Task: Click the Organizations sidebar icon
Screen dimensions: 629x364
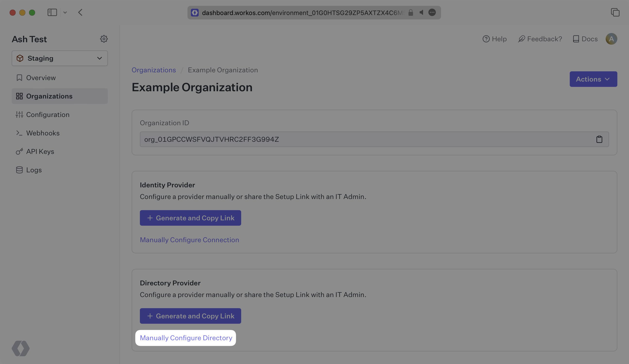Action: coord(19,96)
